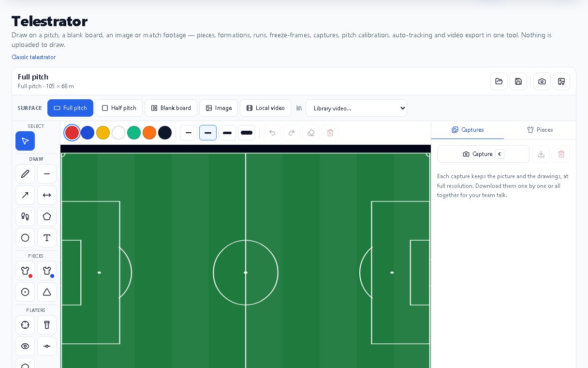
Task: Activate the Select pointer tool
Action: tap(25, 141)
